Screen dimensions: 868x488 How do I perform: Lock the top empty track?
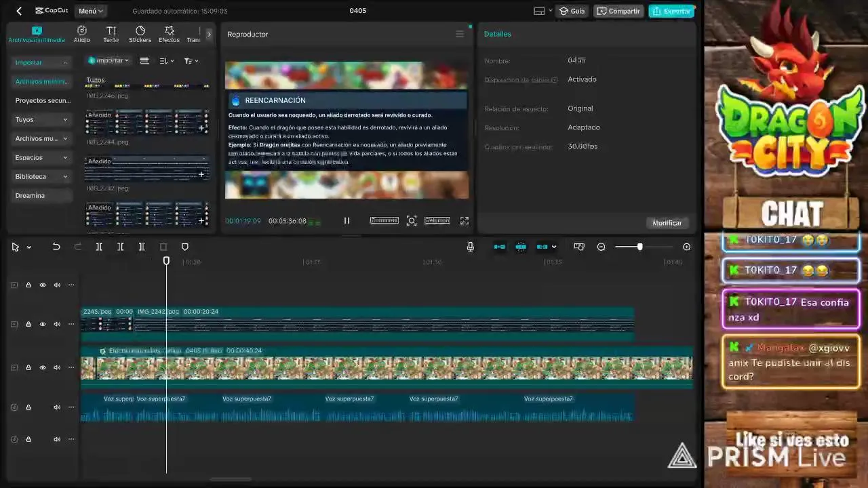28,285
